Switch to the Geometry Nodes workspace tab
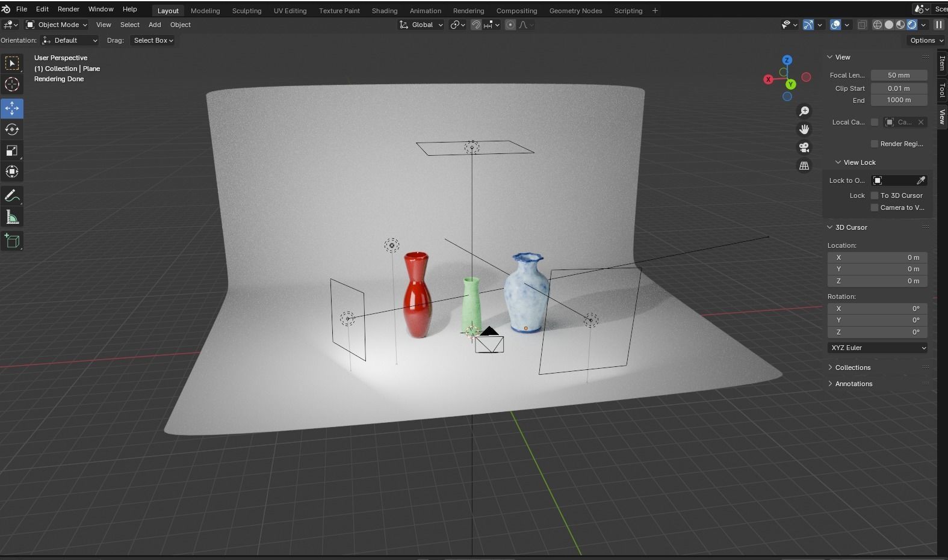This screenshot has width=948, height=560. (x=575, y=11)
